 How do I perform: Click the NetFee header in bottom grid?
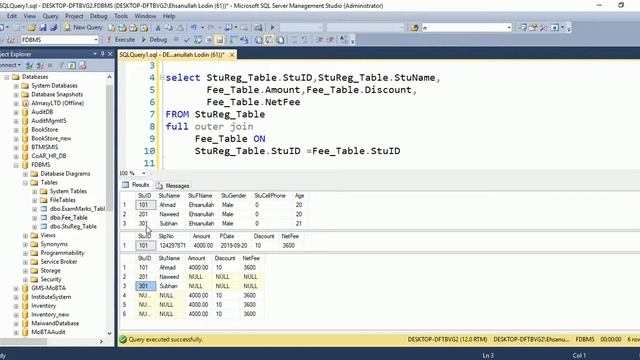coord(251,258)
